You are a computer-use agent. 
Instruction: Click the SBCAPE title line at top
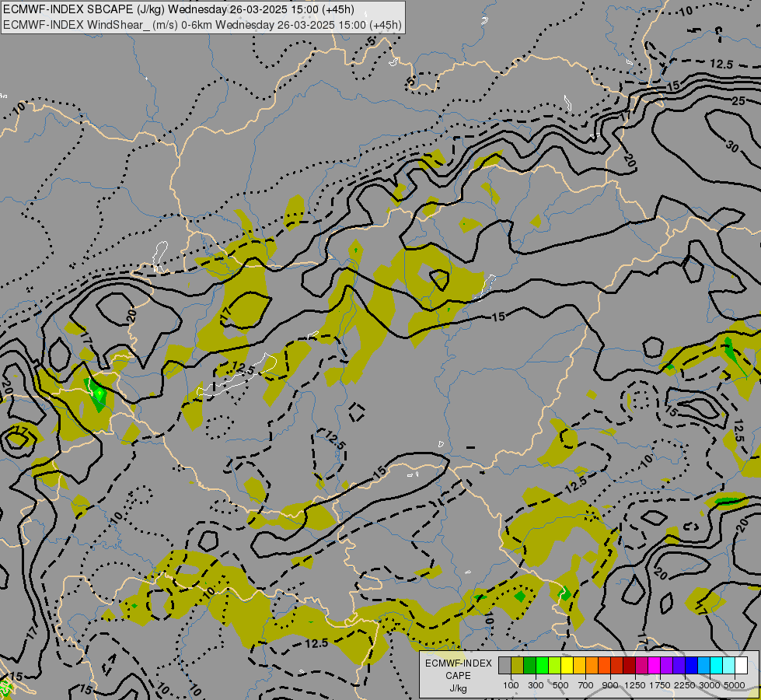[178, 9]
